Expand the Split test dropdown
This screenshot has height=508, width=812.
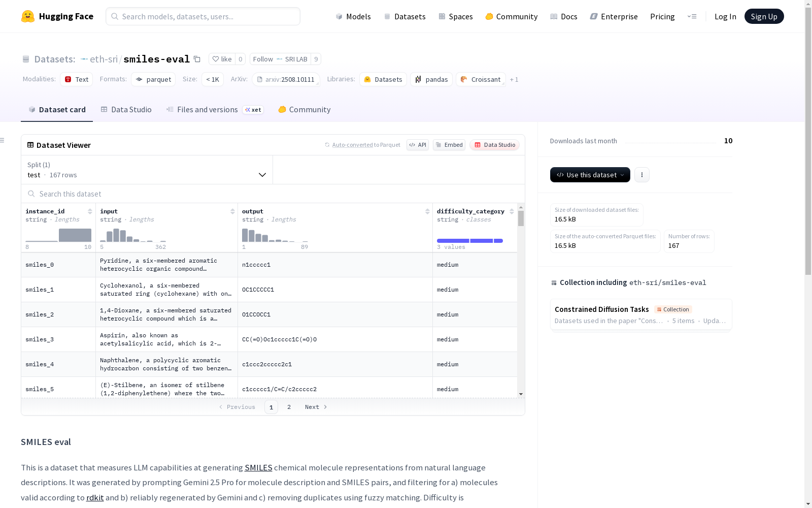click(x=147, y=170)
